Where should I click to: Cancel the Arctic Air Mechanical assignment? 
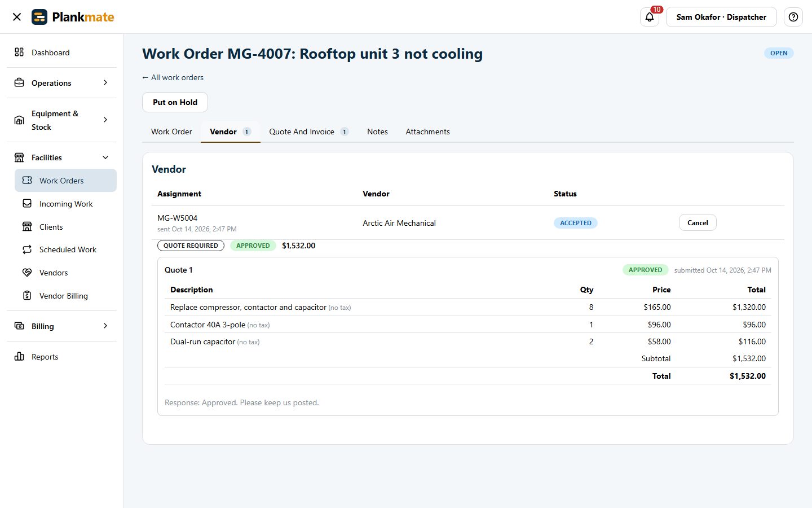coord(698,222)
